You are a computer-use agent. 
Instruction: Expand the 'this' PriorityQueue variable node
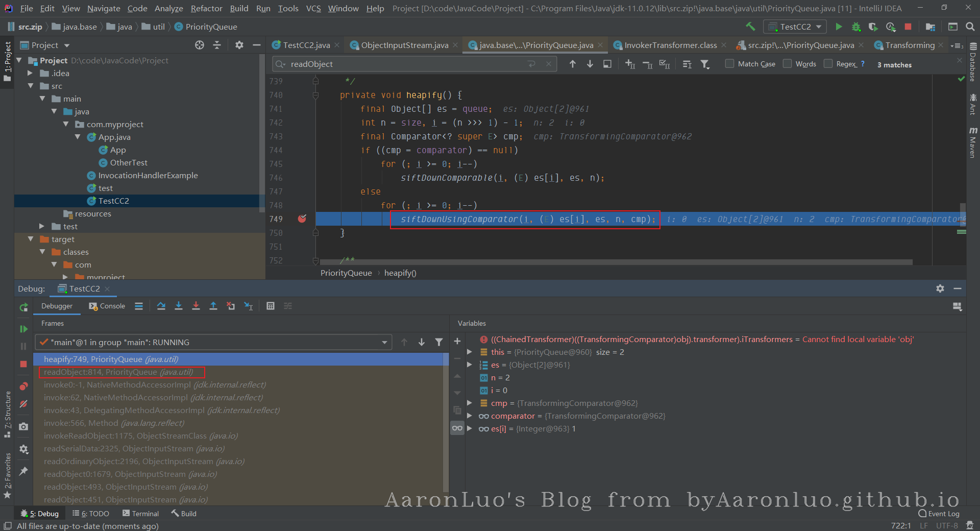470,352
